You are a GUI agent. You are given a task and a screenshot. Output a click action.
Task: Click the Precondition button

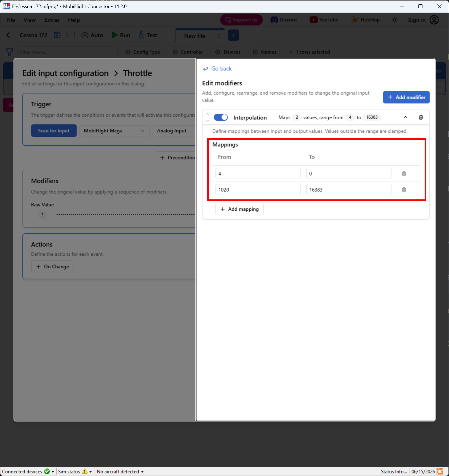click(x=176, y=158)
